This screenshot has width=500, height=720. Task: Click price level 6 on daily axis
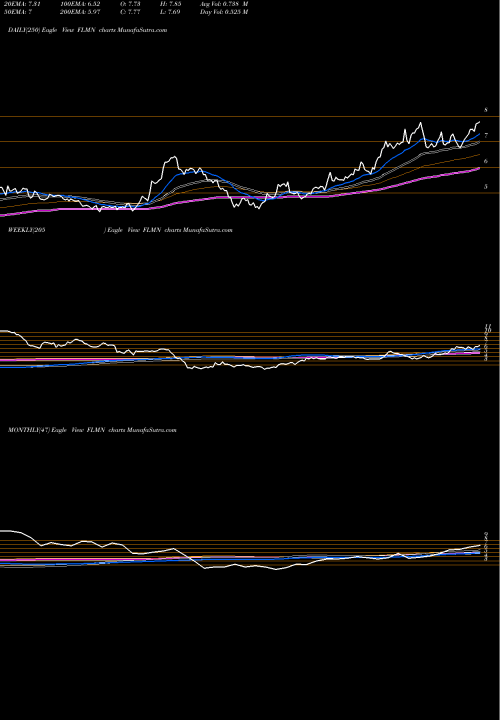click(486, 161)
